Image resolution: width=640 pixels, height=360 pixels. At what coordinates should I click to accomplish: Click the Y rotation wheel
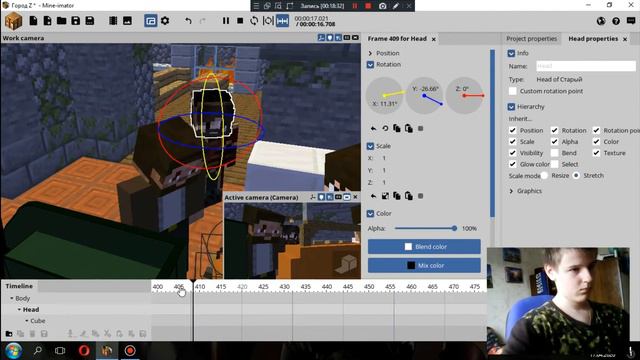coord(424,96)
